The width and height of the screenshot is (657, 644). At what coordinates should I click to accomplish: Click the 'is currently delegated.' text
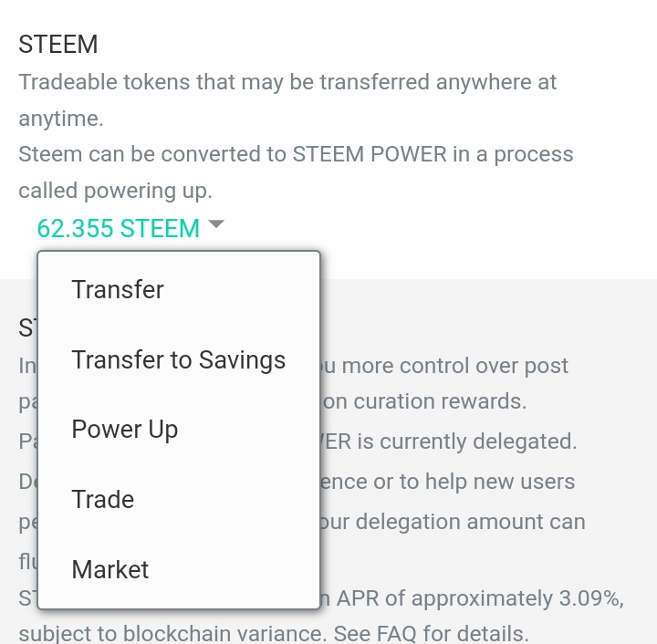point(451,441)
